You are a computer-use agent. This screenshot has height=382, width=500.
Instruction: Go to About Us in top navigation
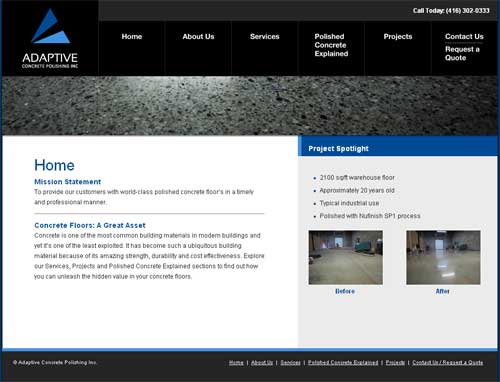point(198,37)
